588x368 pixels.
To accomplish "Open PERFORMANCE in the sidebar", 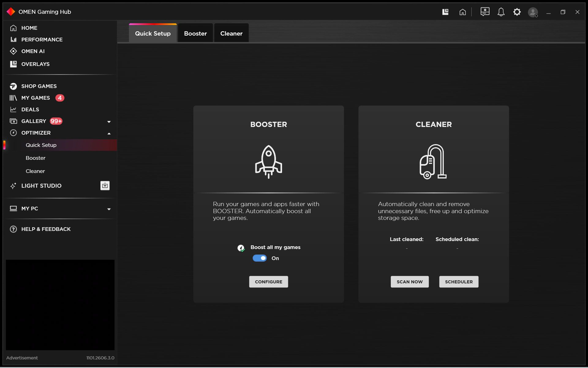I will point(42,40).
